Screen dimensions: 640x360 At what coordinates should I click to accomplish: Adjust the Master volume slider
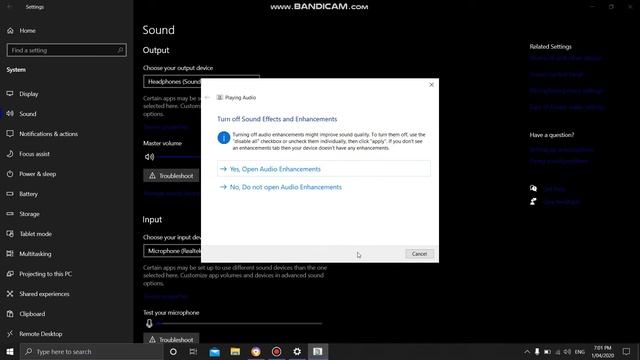tap(179, 157)
